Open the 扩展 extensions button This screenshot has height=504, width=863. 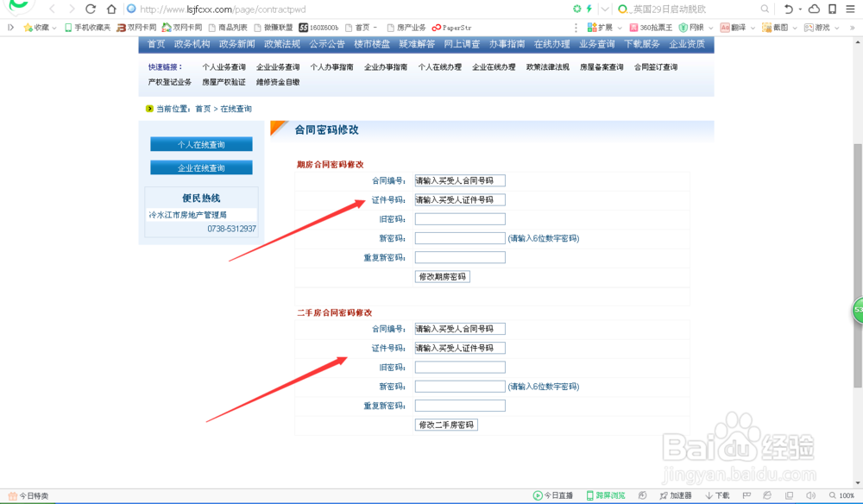coord(600,28)
